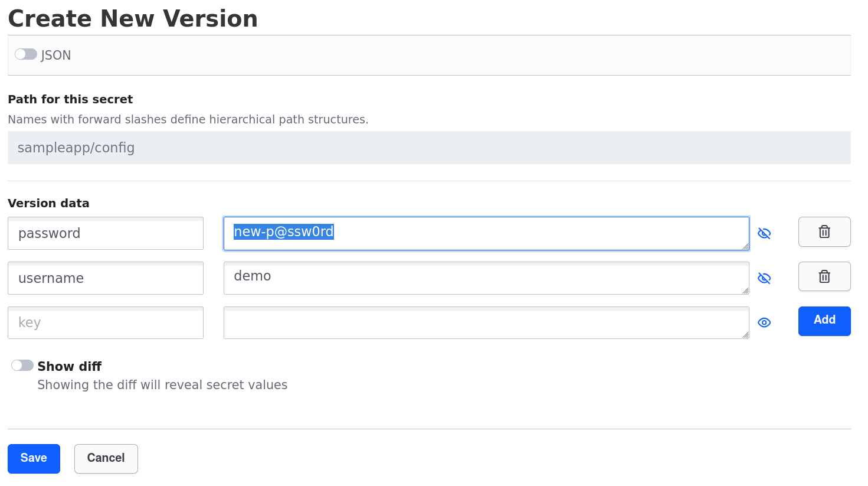Click the demo value textarea
Image resolution: width=868 pixels, height=486 pixels.
click(486, 278)
